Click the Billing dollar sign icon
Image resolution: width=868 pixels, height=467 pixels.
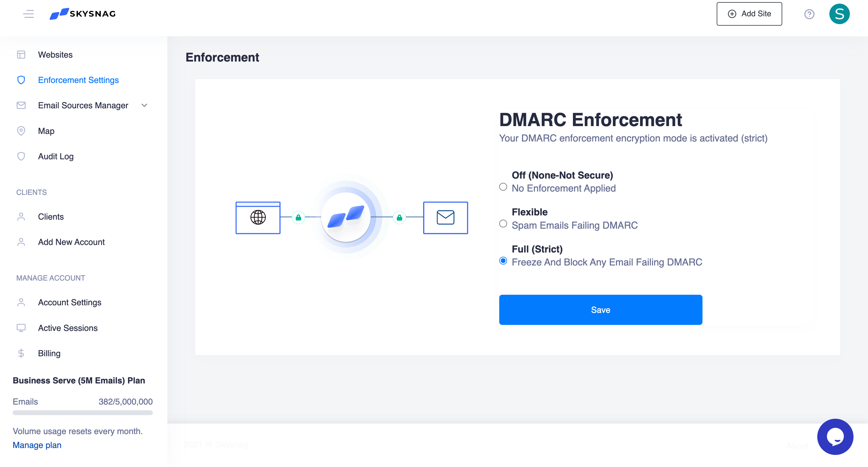click(21, 353)
